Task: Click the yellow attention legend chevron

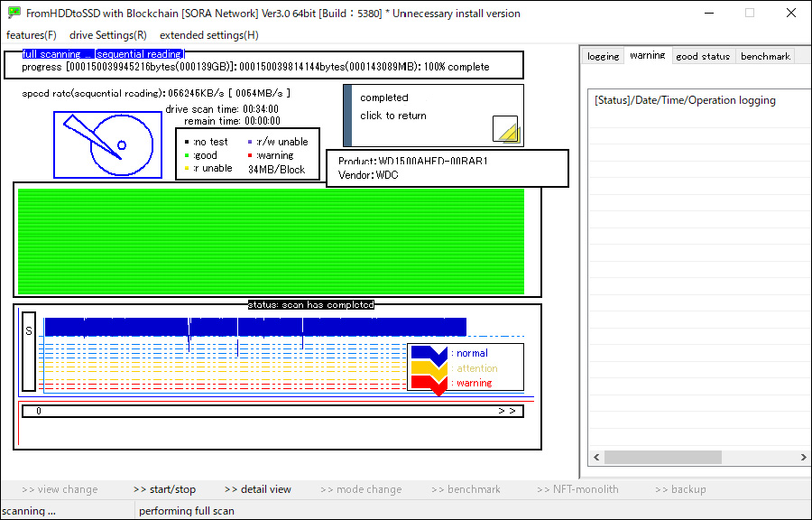Action: 429,370
